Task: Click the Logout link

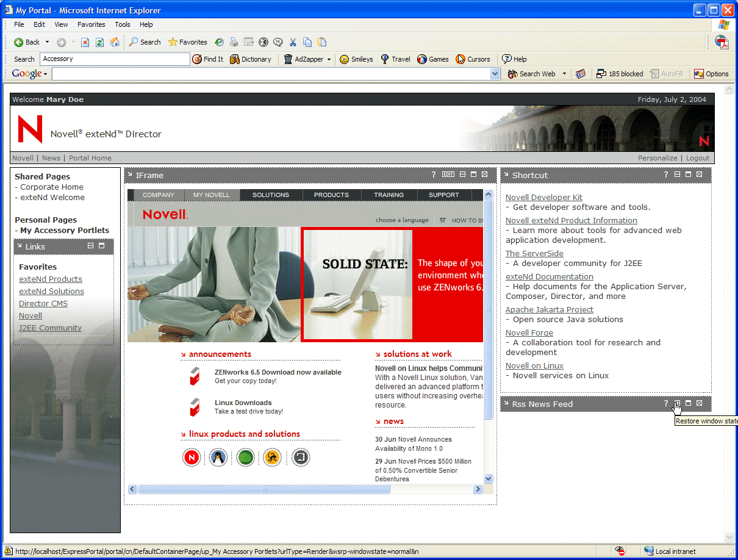Action: click(698, 158)
